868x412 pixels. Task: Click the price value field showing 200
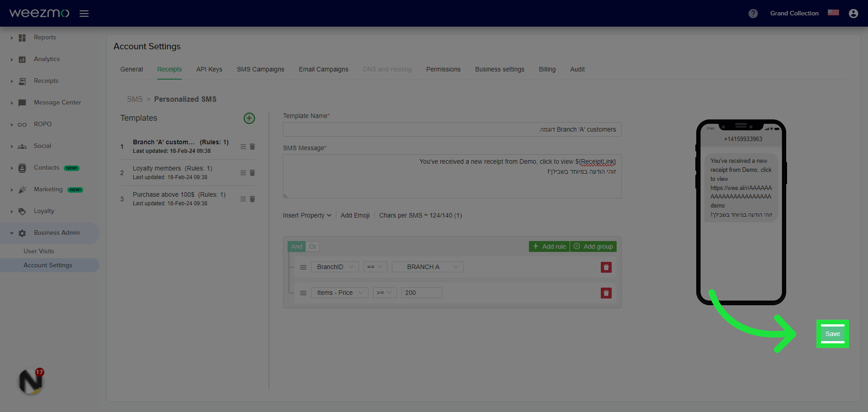(422, 293)
